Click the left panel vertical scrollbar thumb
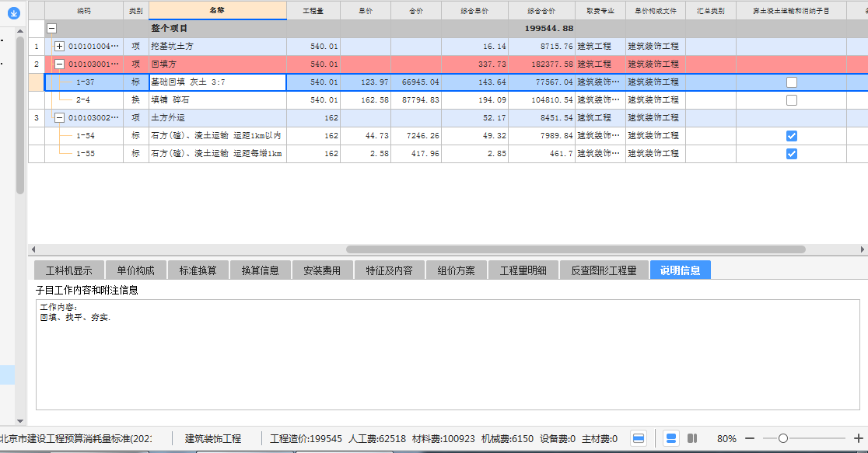The image size is (868, 453). coord(20,115)
